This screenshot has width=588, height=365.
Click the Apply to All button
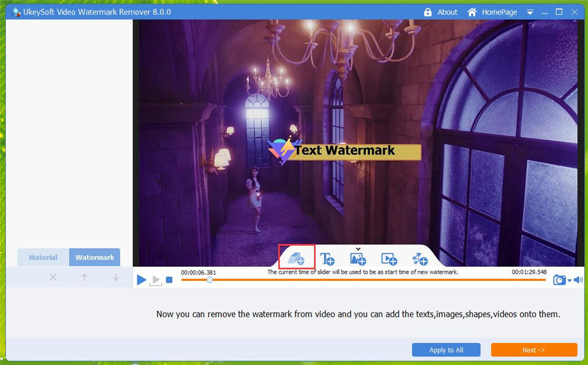coord(446,350)
